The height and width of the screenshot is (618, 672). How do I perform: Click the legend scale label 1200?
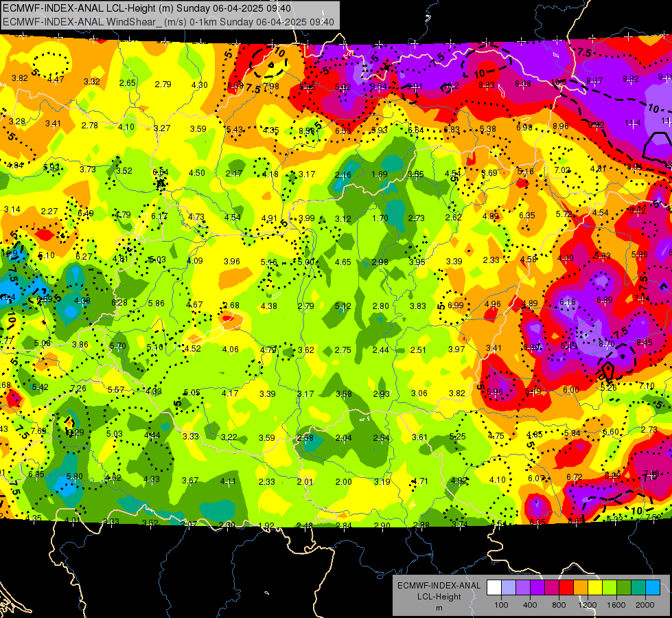pos(587,605)
